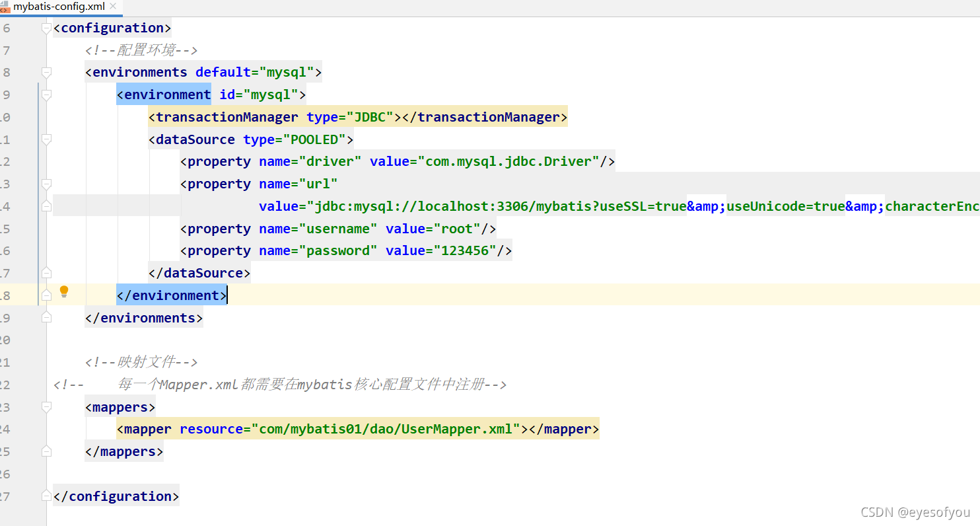Click the 映射文件 comment line
The height and width of the screenshot is (526, 980).
coord(141,362)
